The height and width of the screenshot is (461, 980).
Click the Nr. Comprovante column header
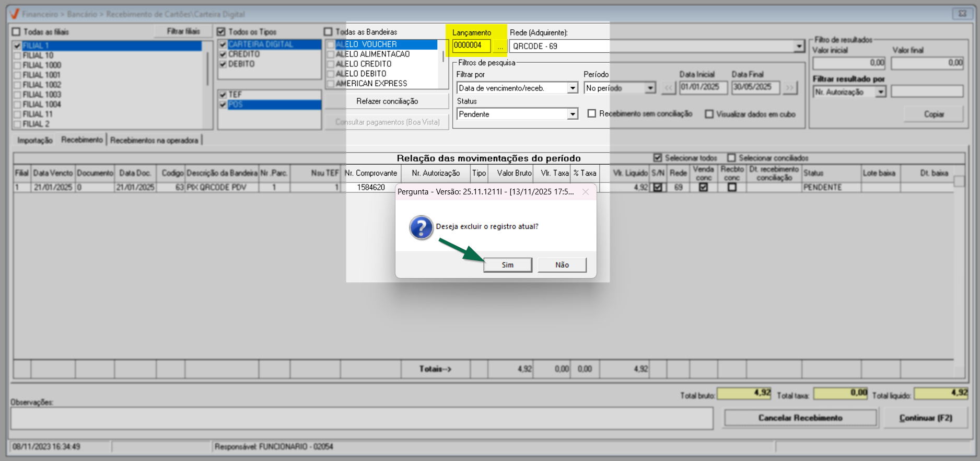(371, 173)
